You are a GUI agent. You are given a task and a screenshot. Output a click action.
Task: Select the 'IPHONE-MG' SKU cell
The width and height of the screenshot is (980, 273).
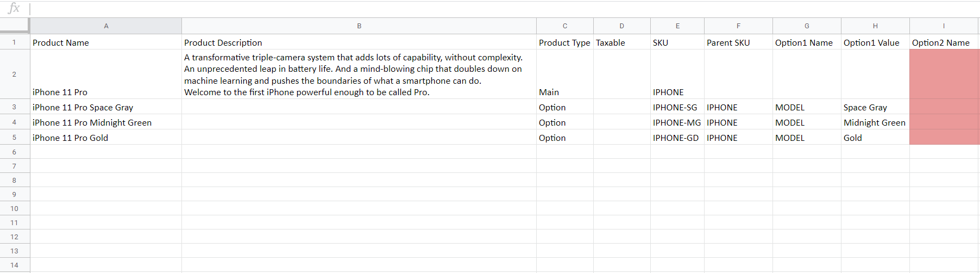677,123
